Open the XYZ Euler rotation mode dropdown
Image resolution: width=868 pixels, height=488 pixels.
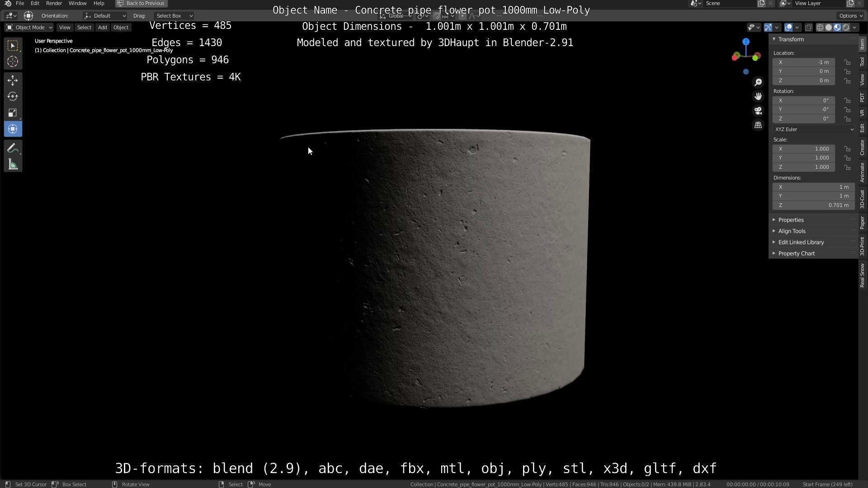pos(814,129)
